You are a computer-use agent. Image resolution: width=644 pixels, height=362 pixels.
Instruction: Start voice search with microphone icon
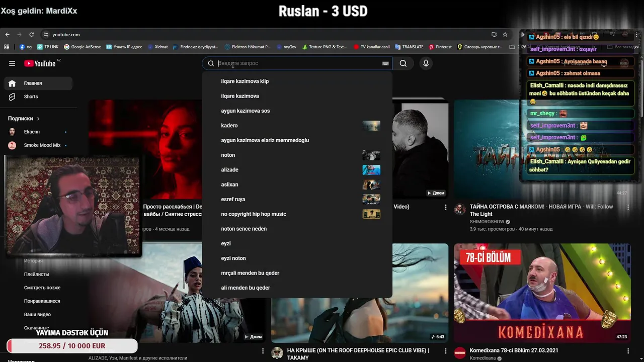426,63
